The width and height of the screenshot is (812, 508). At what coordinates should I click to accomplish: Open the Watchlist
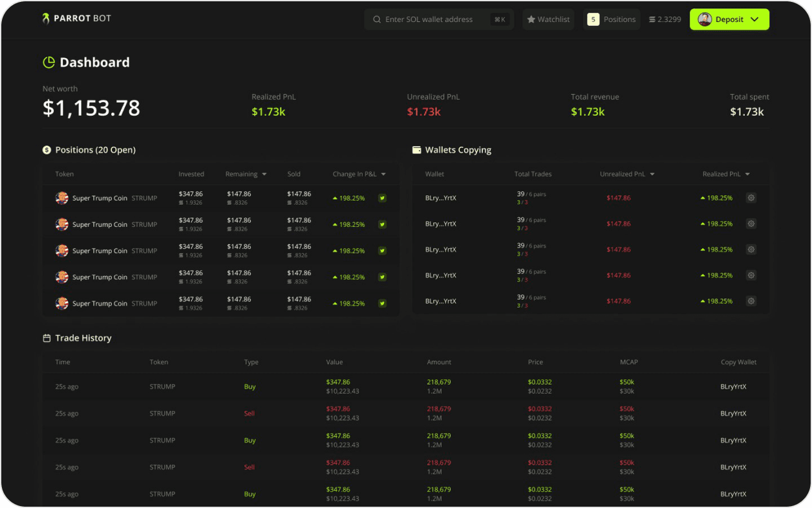(x=548, y=19)
